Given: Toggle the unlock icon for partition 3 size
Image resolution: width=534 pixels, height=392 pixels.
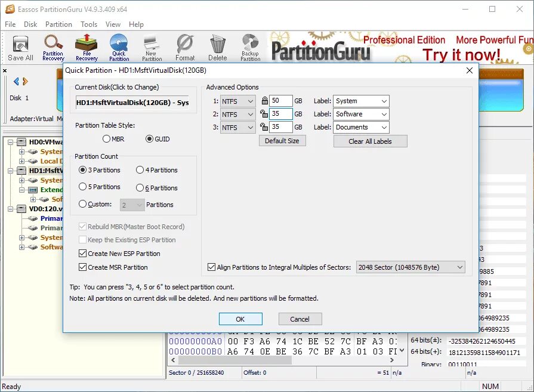Looking at the screenshot, I should pos(264,126).
